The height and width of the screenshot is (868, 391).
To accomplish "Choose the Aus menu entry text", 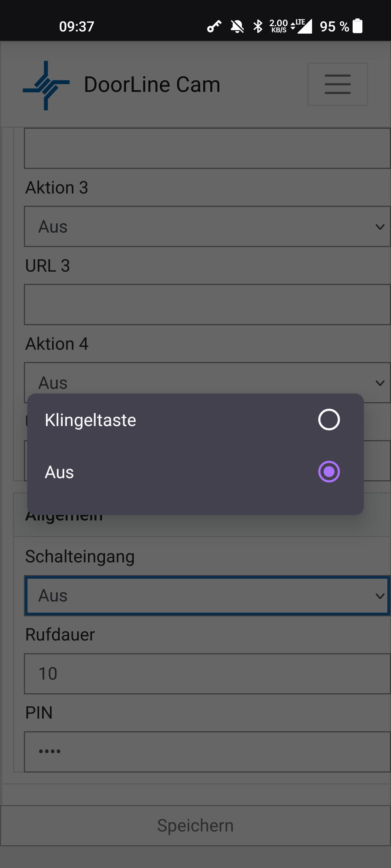I will pos(59,472).
